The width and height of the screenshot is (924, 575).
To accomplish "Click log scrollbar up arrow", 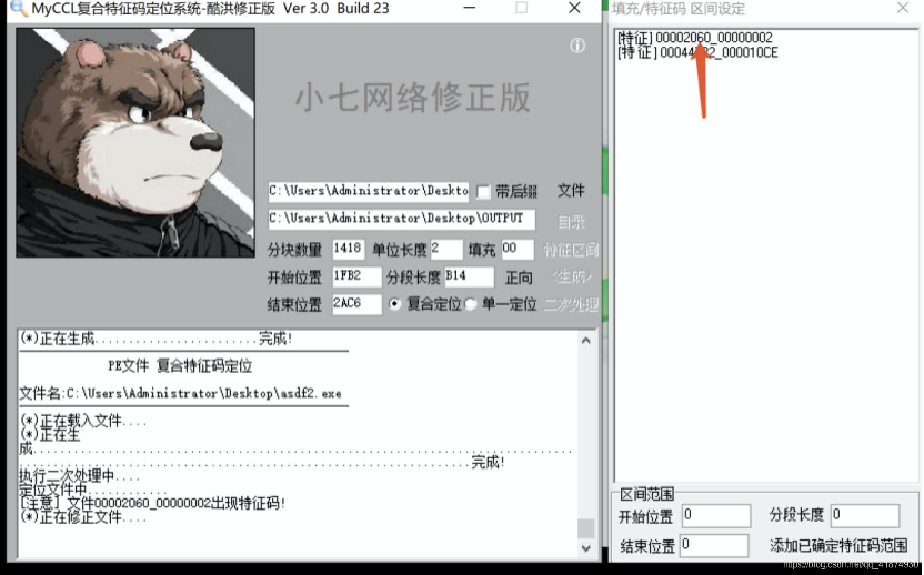I will pyautogui.click(x=586, y=341).
